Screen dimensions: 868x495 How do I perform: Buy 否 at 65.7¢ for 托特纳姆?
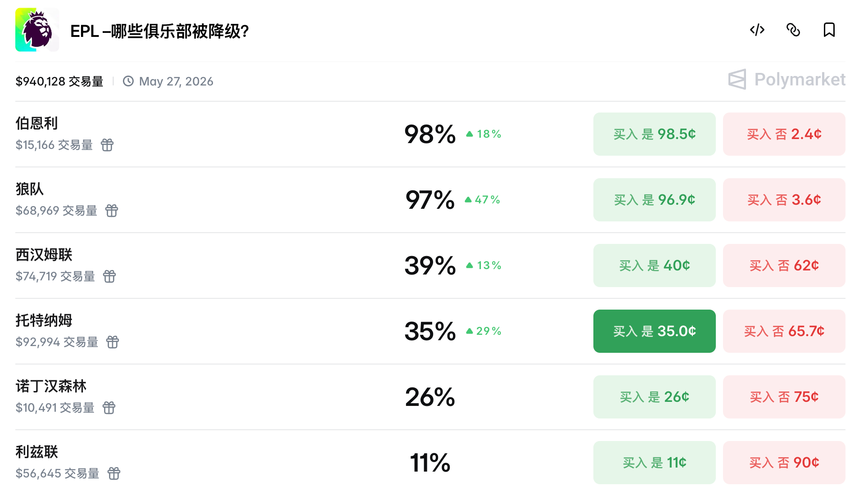click(783, 331)
